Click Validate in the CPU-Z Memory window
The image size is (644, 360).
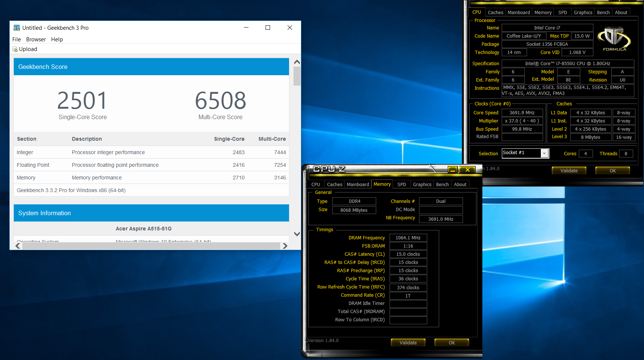point(408,343)
